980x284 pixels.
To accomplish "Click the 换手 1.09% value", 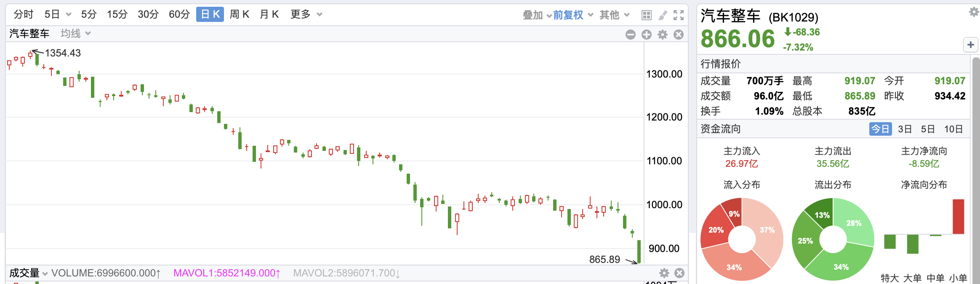I will pos(769,111).
